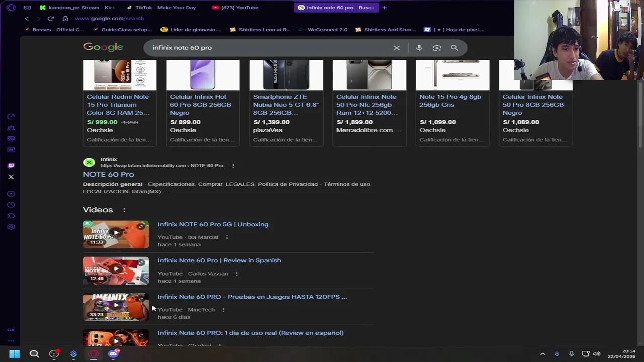Click the site info lock icon

pyautogui.click(x=65, y=19)
